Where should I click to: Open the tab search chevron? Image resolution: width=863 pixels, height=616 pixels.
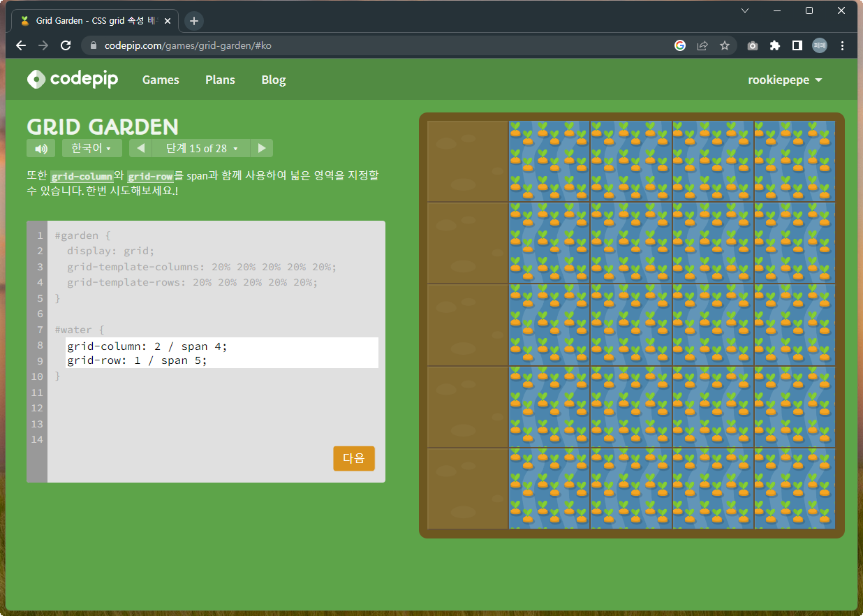click(744, 10)
